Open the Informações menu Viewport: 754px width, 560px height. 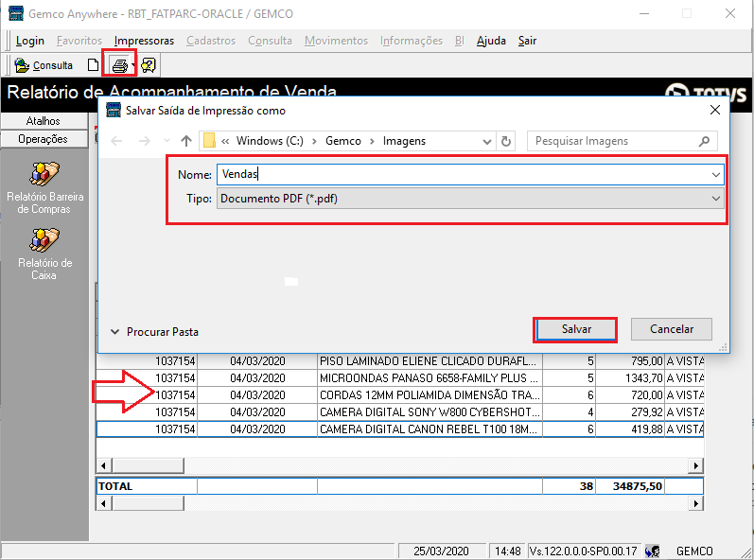[412, 41]
